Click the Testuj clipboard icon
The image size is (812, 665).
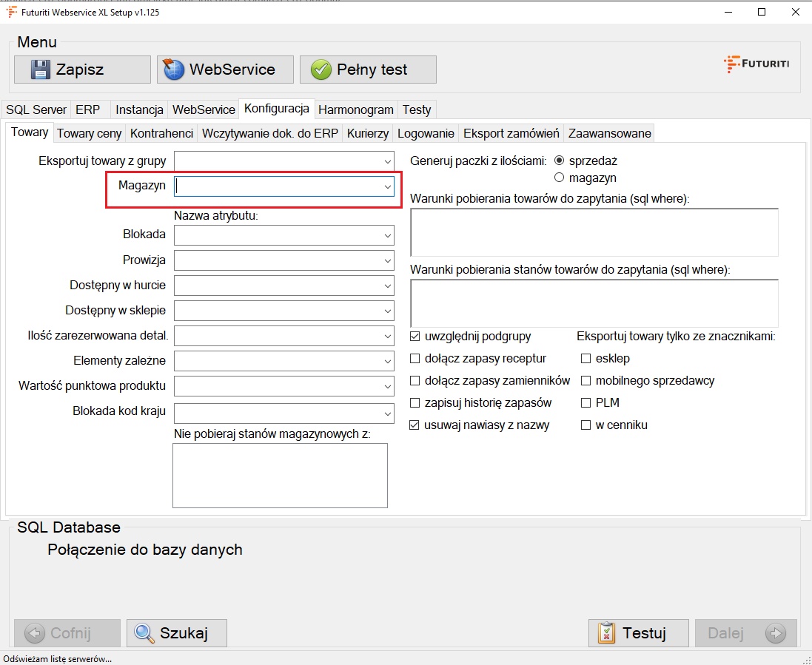(x=606, y=633)
